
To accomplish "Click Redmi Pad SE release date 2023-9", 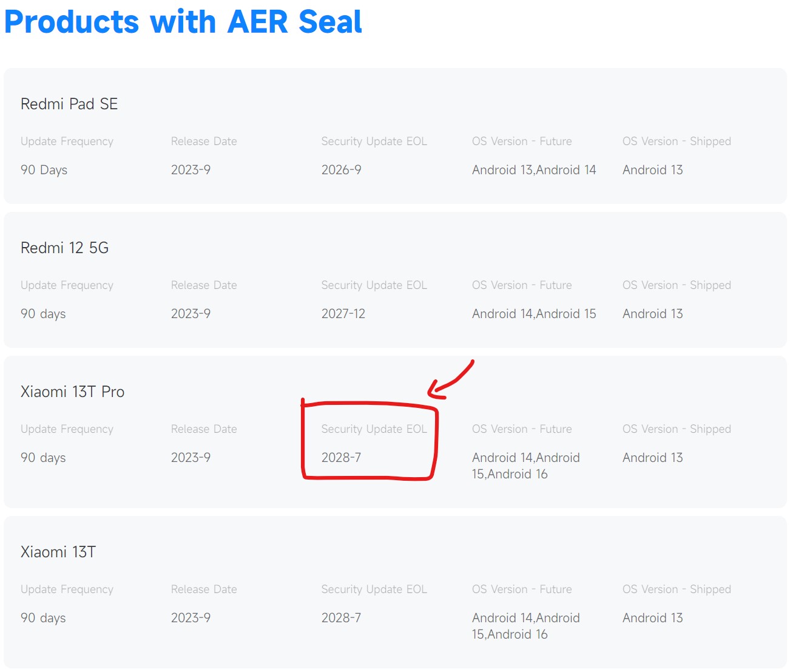I will (x=191, y=170).
